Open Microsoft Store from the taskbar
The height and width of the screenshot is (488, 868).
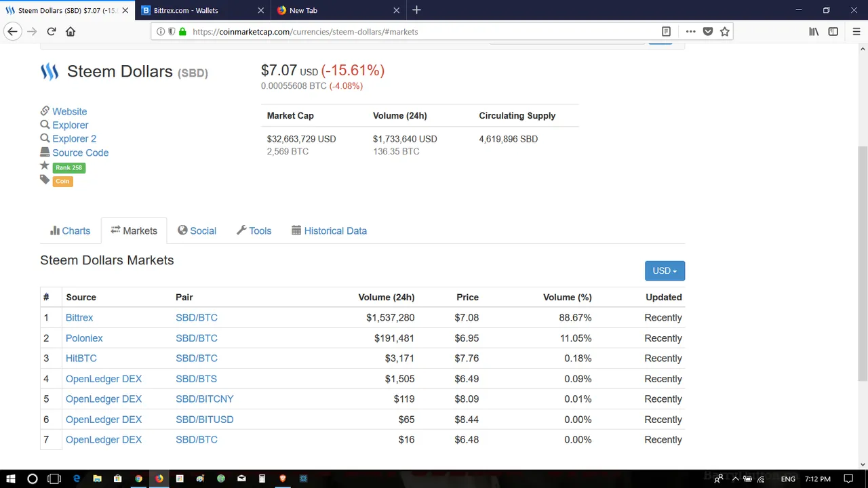pos(117,479)
